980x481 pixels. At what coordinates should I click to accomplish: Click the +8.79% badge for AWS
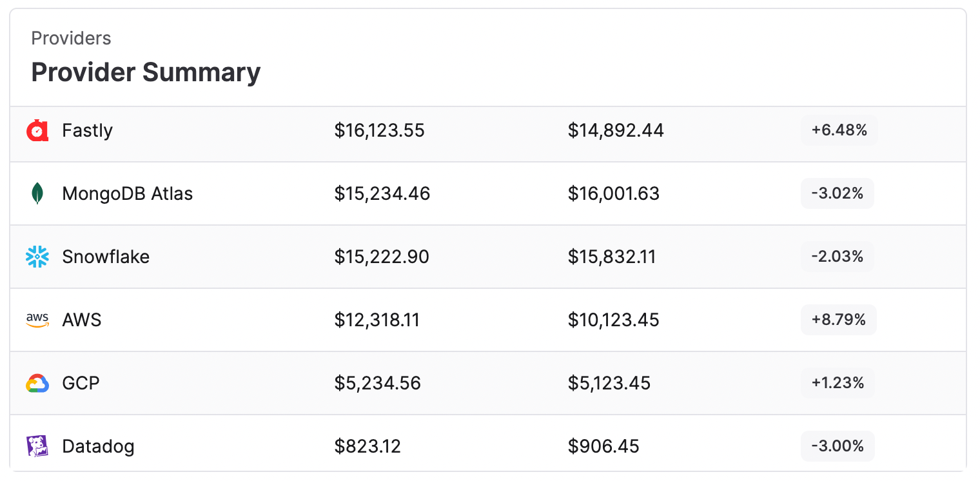pos(838,320)
